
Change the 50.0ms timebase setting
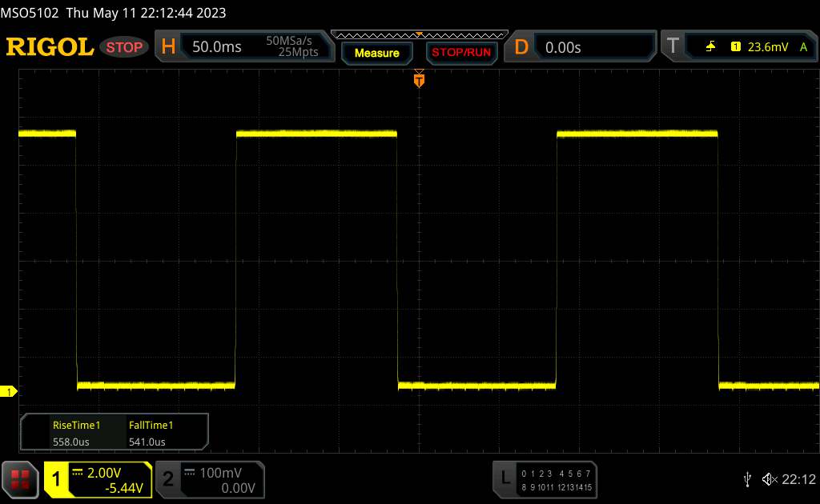(216, 47)
